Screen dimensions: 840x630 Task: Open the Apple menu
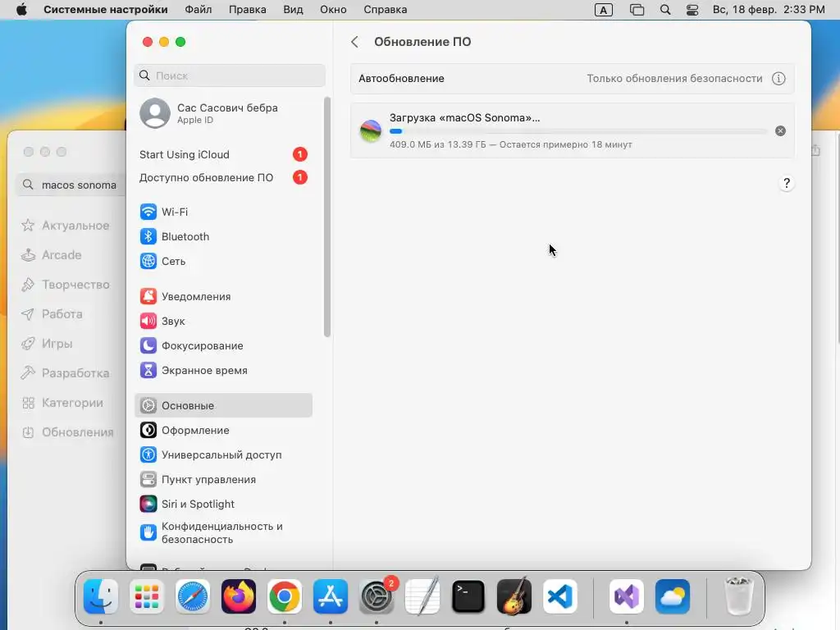(21, 10)
